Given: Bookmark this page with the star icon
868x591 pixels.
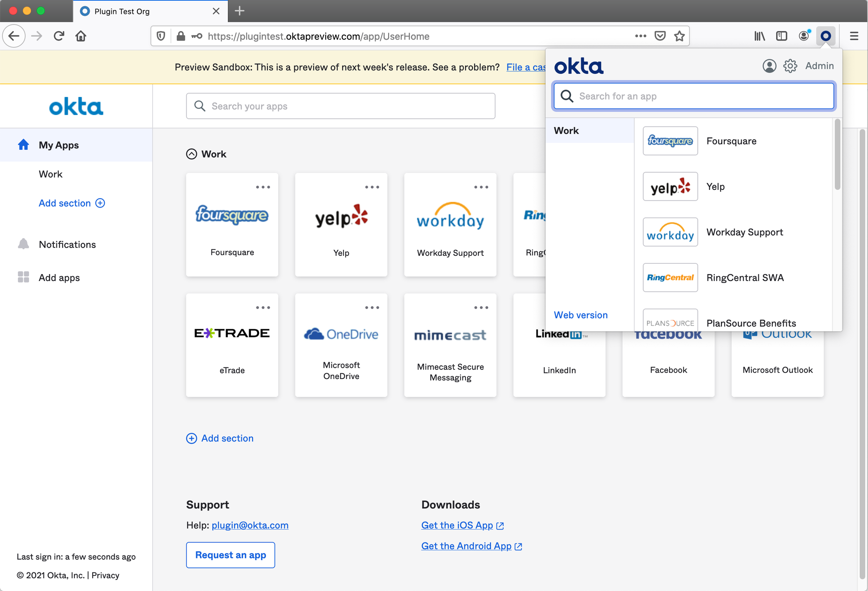Looking at the screenshot, I should 679,36.
